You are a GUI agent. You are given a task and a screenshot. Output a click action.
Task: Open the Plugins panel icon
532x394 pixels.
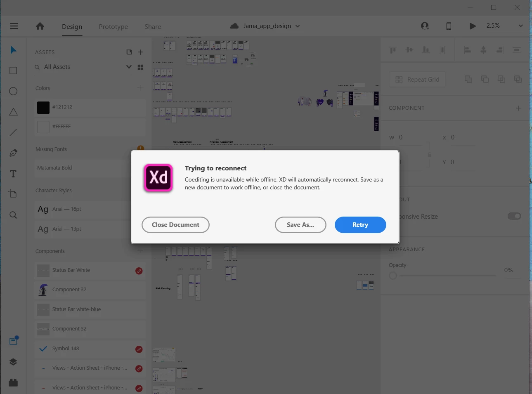click(13, 382)
